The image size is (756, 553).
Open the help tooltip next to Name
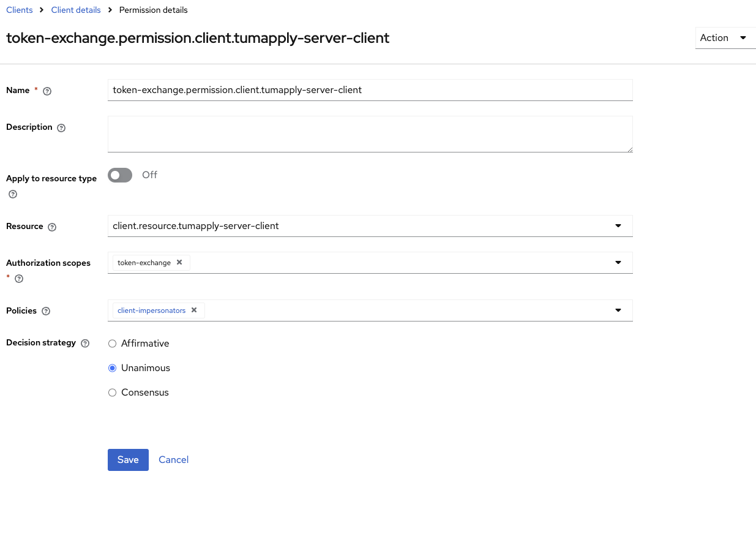pos(47,91)
